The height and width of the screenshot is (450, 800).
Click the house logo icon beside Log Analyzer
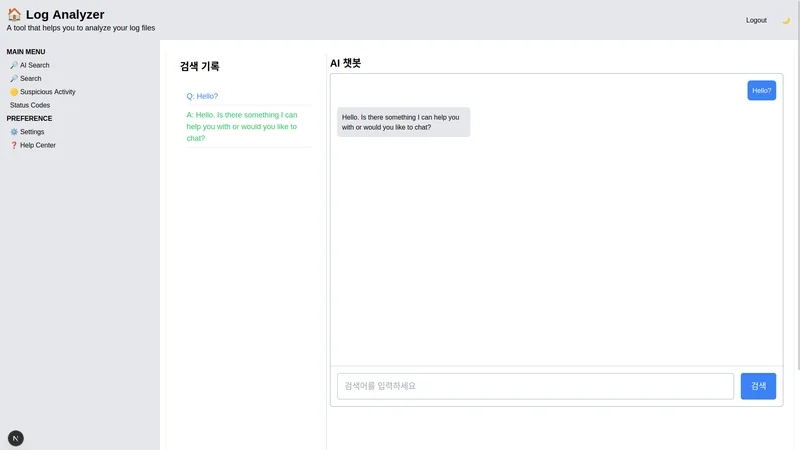click(14, 14)
